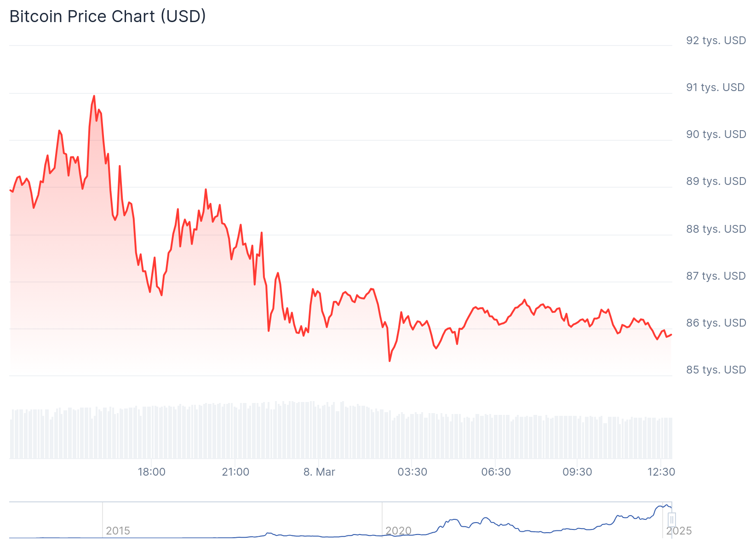
Task: Click the 03:30 time axis label
Action: point(412,472)
